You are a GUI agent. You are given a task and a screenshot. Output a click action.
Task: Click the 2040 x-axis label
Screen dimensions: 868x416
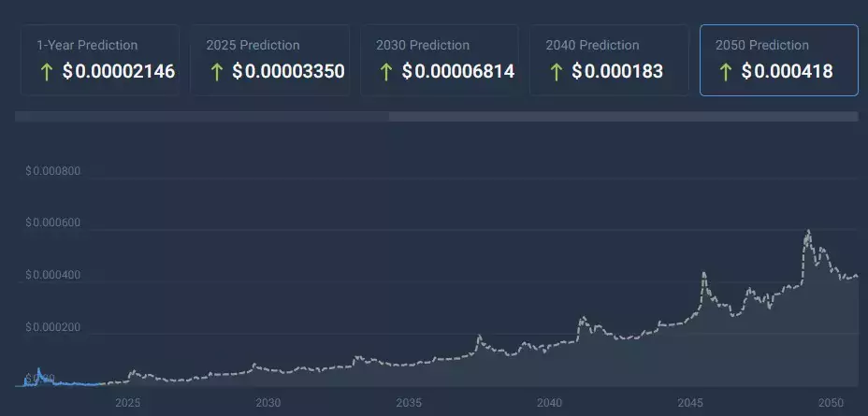[x=549, y=403]
